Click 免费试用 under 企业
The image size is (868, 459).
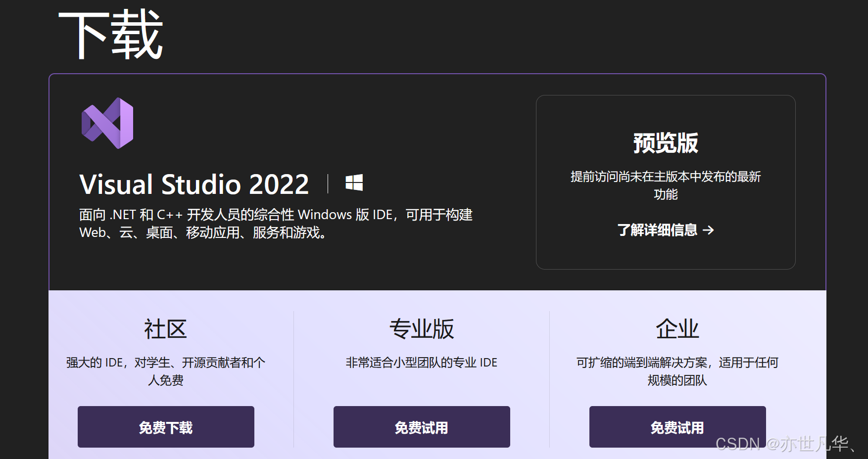[677, 427]
